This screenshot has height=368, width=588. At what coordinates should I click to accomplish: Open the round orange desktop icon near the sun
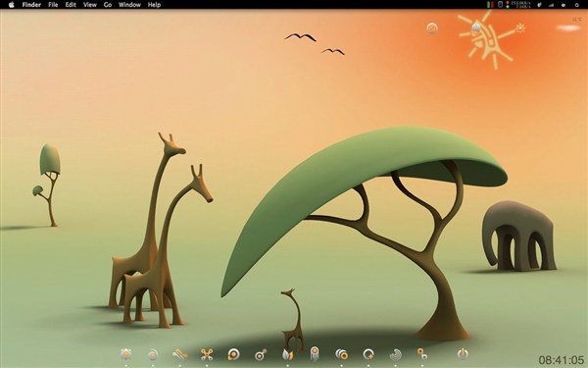[432, 28]
